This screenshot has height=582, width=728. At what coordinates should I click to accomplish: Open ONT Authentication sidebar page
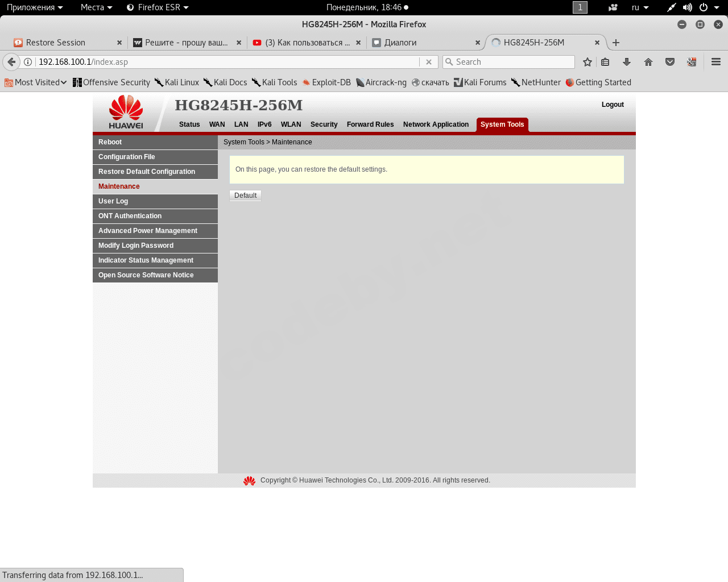pyautogui.click(x=155, y=216)
